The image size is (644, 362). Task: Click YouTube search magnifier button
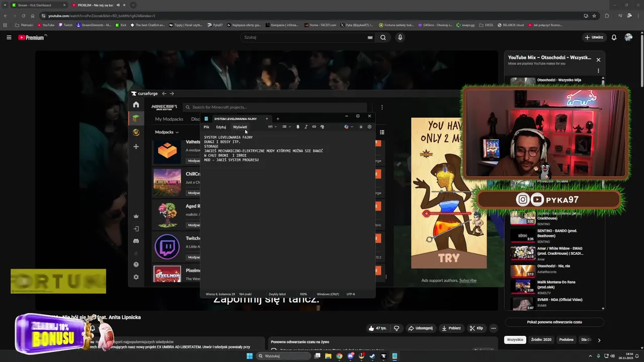(383, 37)
